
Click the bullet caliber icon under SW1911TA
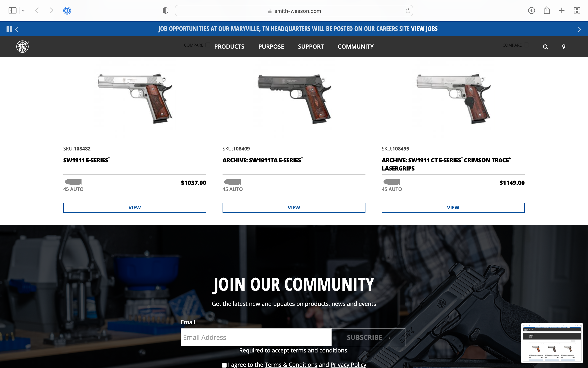(x=232, y=182)
